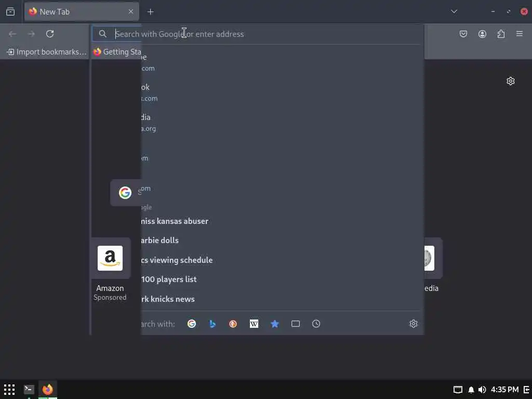
Task: Search in History clock icon
Action: click(316, 324)
